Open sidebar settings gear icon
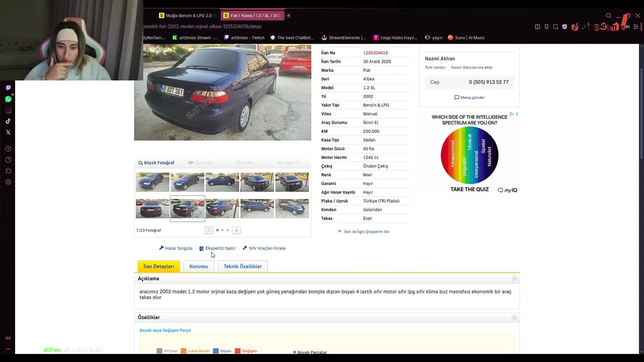This screenshot has height=362, width=644. coord(8,182)
